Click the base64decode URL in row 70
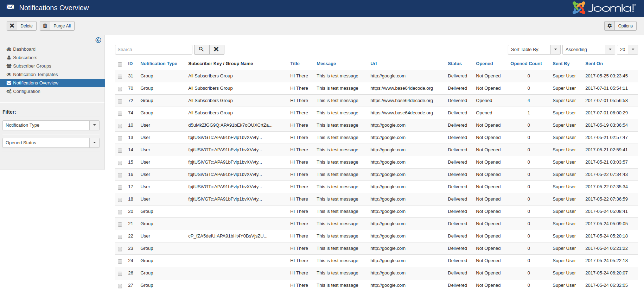This screenshot has height=291, width=644. 402,88
